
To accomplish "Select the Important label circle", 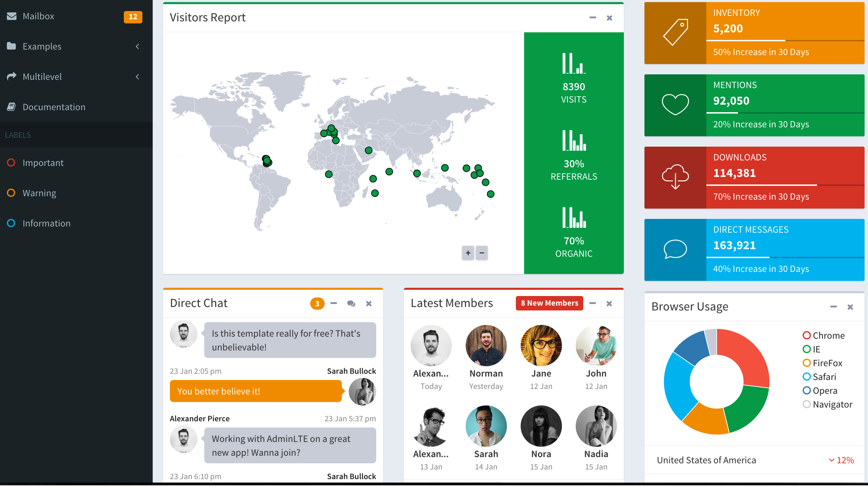I will pyautogui.click(x=11, y=163).
